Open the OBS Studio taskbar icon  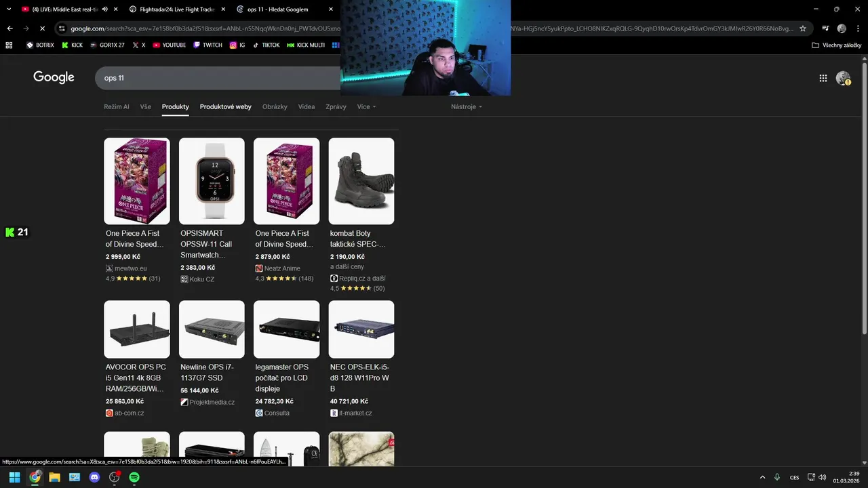coord(115,477)
